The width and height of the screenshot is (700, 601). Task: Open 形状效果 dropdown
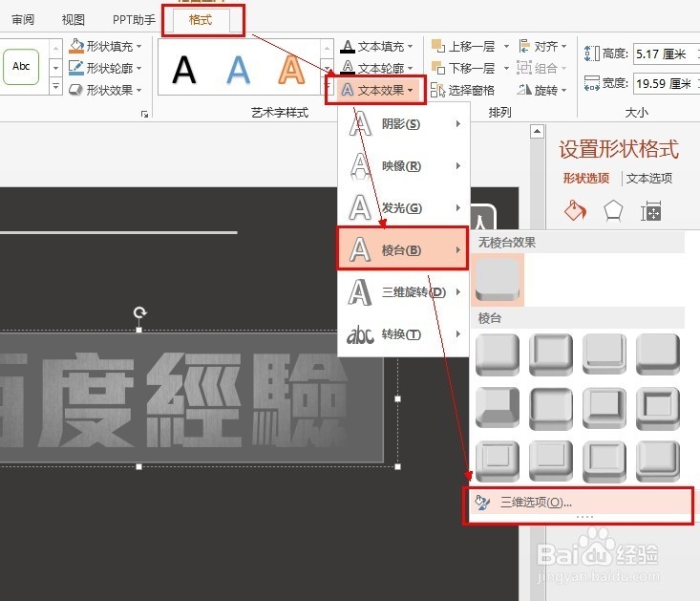coord(105,90)
